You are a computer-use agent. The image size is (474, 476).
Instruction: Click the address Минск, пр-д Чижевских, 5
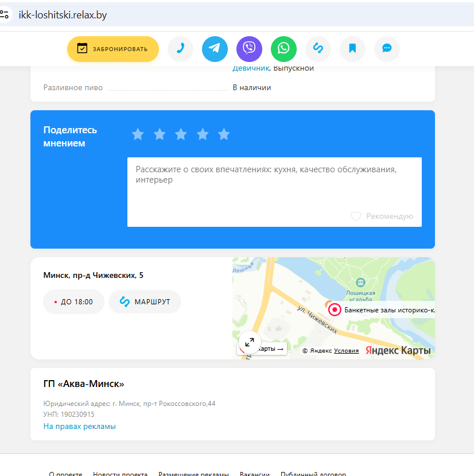(x=93, y=276)
